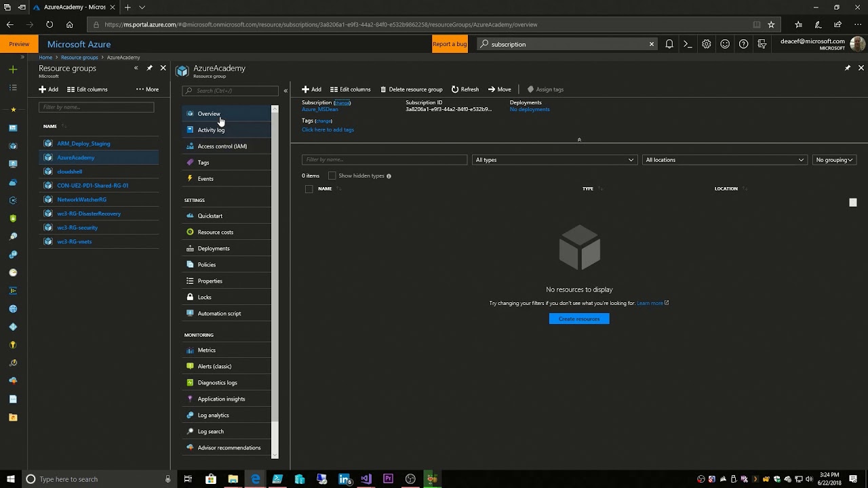The height and width of the screenshot is (488, 868).
Task: Click Edit columns in AzureAcademy toolbar
Action: click(x=351, y=89)
